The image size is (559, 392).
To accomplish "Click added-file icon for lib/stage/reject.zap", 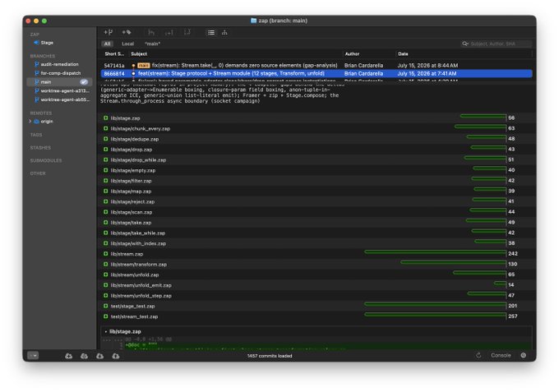I will point(105,201).
